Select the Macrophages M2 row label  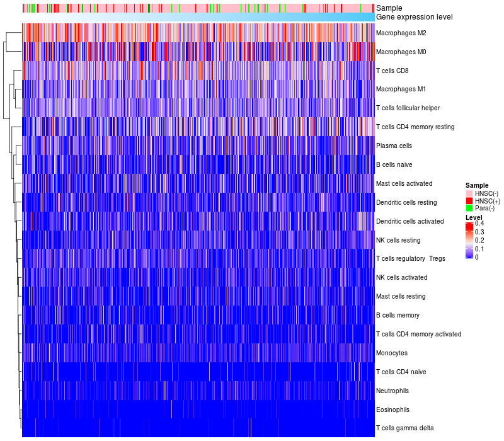pyautogui.click(x=399, y=33)
